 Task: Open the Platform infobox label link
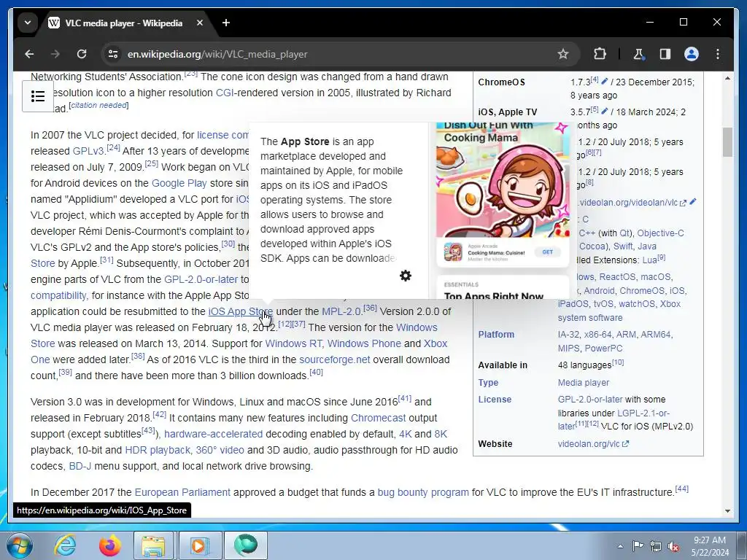pos(496,334)
